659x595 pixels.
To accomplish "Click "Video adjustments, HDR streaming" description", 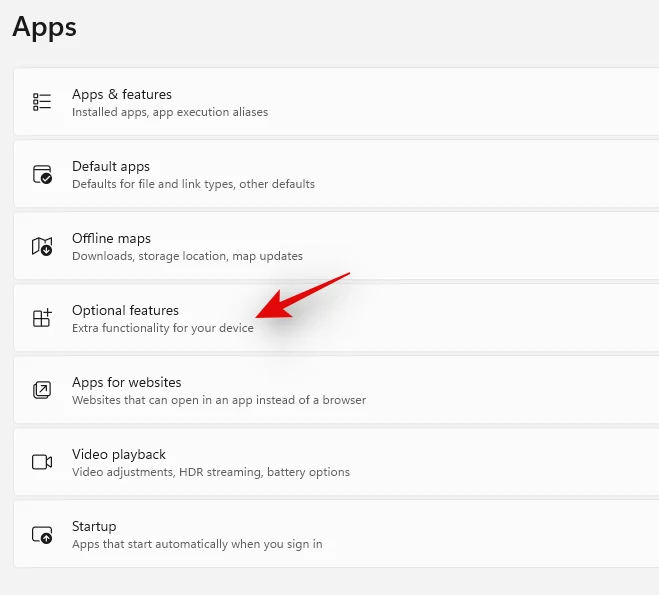I will pos(210,472).
